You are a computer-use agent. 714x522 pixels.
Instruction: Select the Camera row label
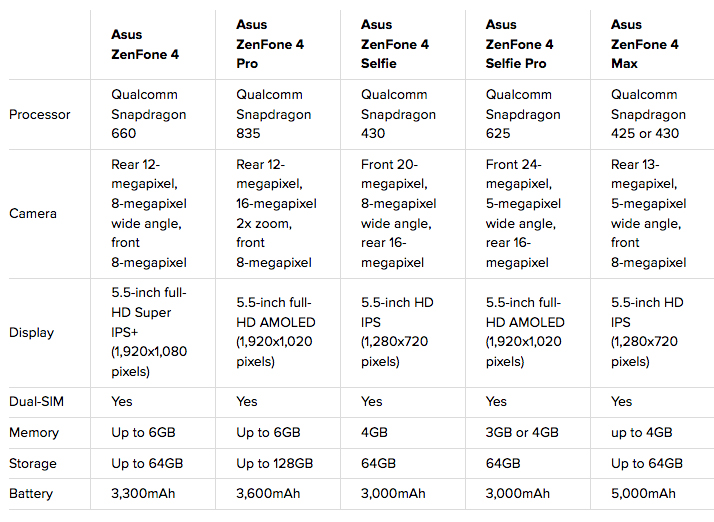pyautogui.click(x=33, y=214)
